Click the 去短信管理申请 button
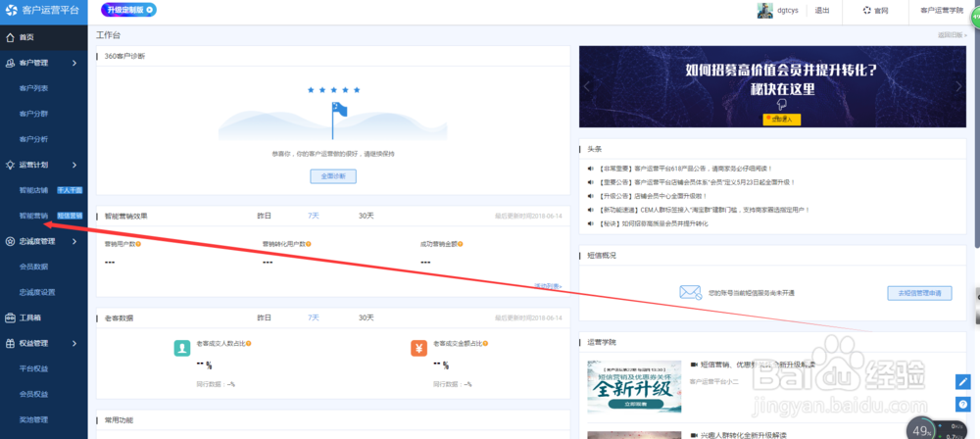 tap(920, 293)
